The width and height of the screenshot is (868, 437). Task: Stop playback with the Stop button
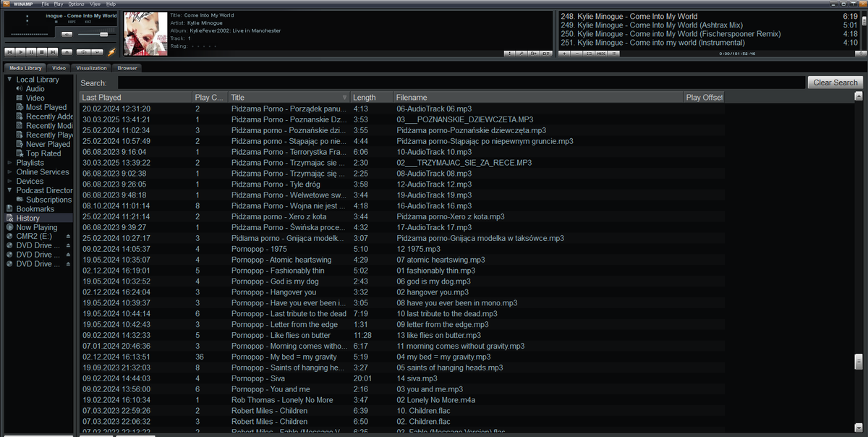(x=42, y=52)
